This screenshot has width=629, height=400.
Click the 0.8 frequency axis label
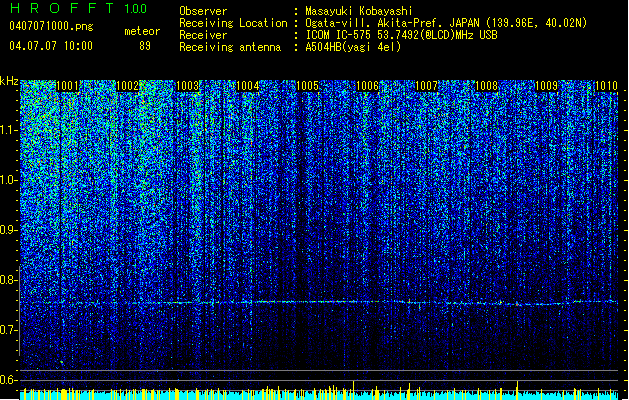9,280
